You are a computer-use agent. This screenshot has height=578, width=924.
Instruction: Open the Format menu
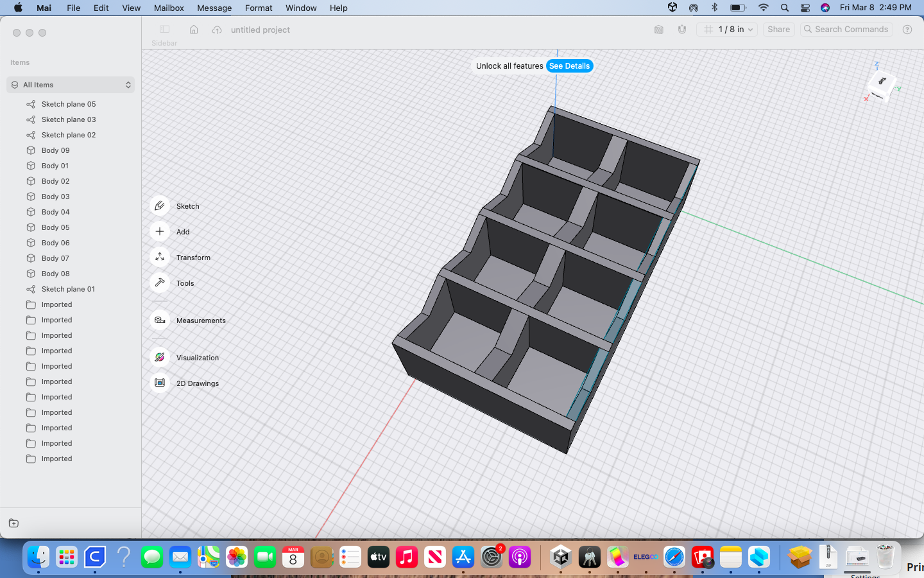259,8
